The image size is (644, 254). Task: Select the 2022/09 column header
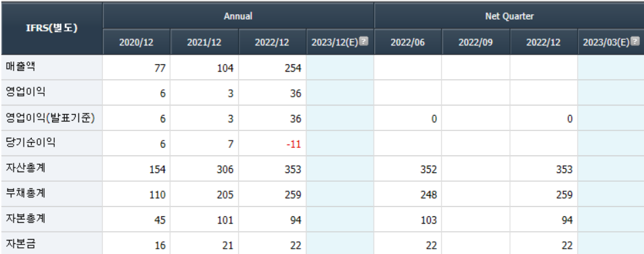tap(476, 43)
